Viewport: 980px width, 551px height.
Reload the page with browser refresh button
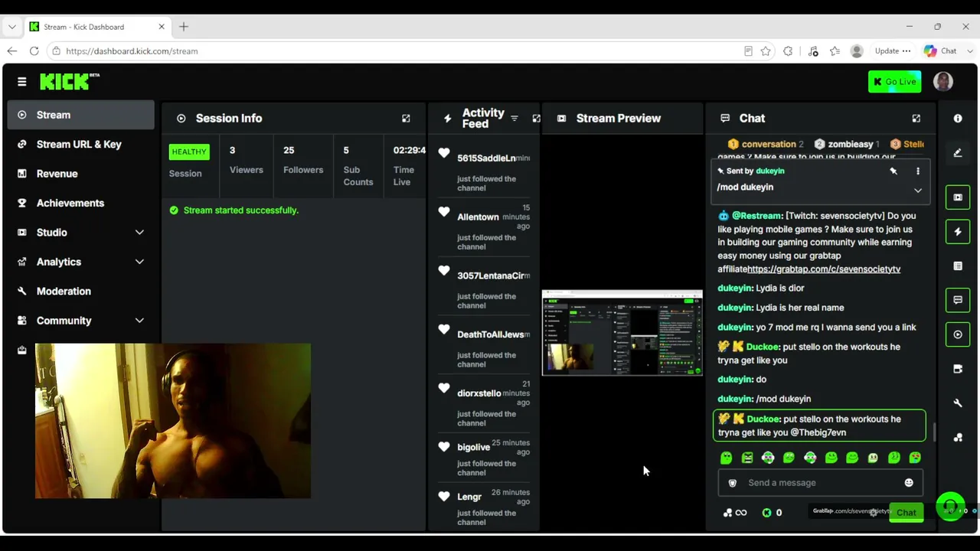coord(34,51)
